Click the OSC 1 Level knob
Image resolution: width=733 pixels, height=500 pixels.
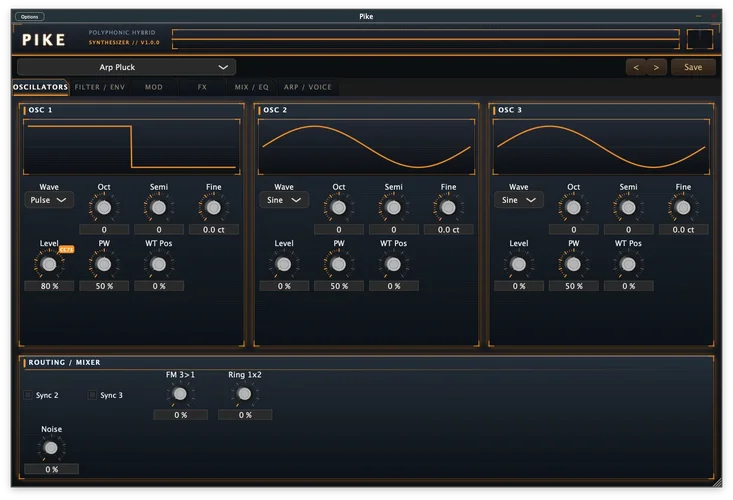click(49, 264)
